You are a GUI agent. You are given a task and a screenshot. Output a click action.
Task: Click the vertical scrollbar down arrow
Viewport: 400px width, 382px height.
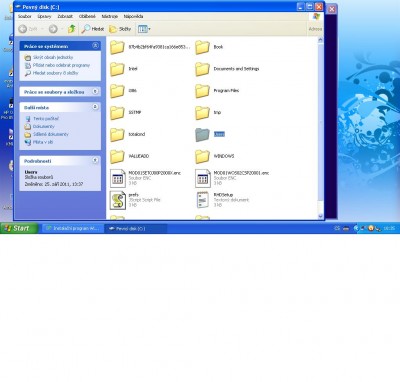(x=320, y=216)
